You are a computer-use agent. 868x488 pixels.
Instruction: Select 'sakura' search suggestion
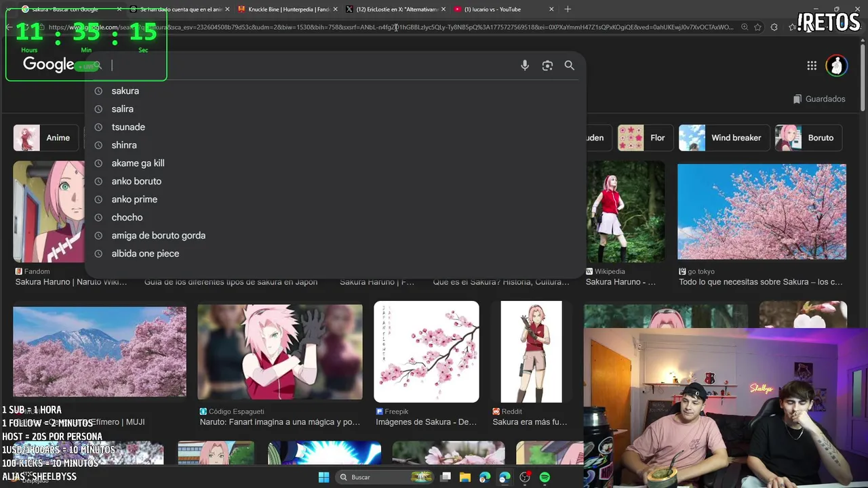[125, 91]
